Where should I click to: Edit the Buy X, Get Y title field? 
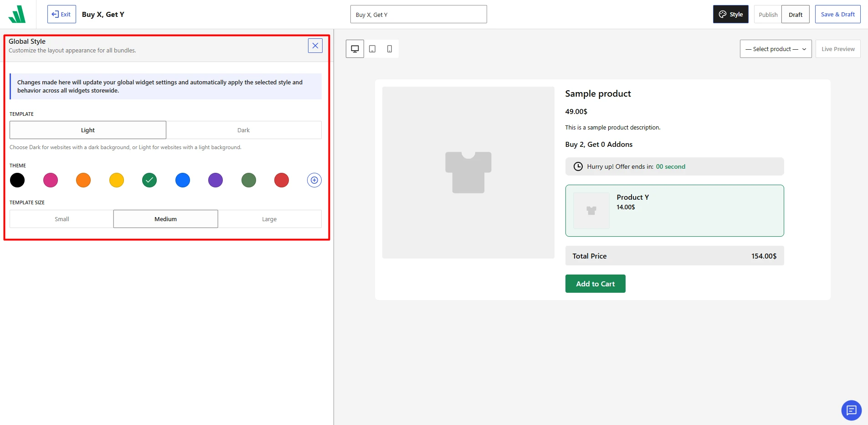pyautogui.click(x=419, y=15)
